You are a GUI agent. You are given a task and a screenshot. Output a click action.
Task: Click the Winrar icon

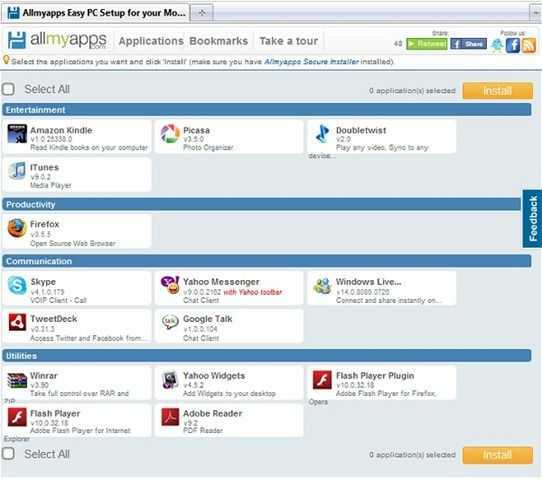coord(17,380)
